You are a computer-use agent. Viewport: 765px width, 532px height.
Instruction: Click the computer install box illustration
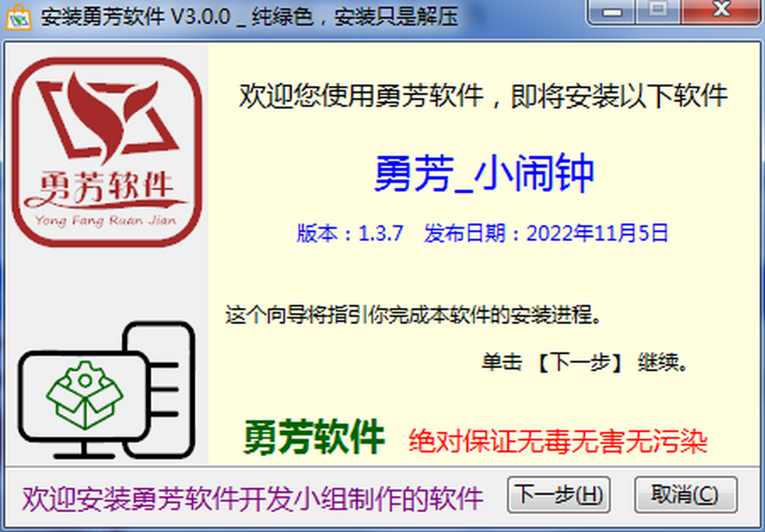[x=105, y=390]
